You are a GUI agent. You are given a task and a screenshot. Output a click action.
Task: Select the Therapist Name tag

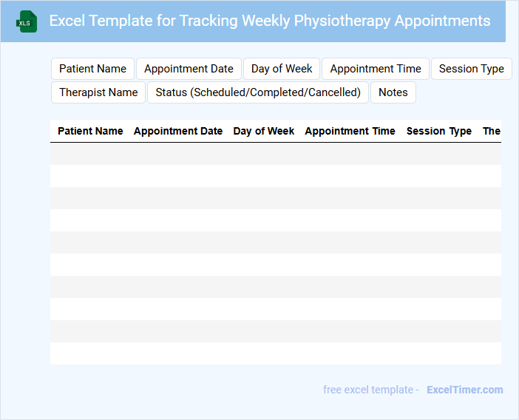[98, 92]
